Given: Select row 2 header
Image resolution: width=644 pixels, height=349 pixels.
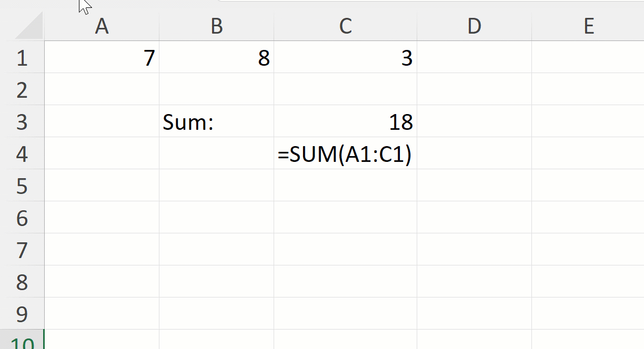Looking at the screenshot, I should pyautogui.click(x=22, y=90).
